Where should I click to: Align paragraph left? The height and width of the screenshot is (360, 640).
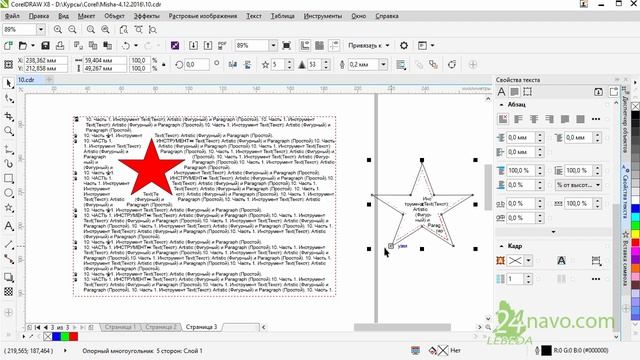pos(518,119)
